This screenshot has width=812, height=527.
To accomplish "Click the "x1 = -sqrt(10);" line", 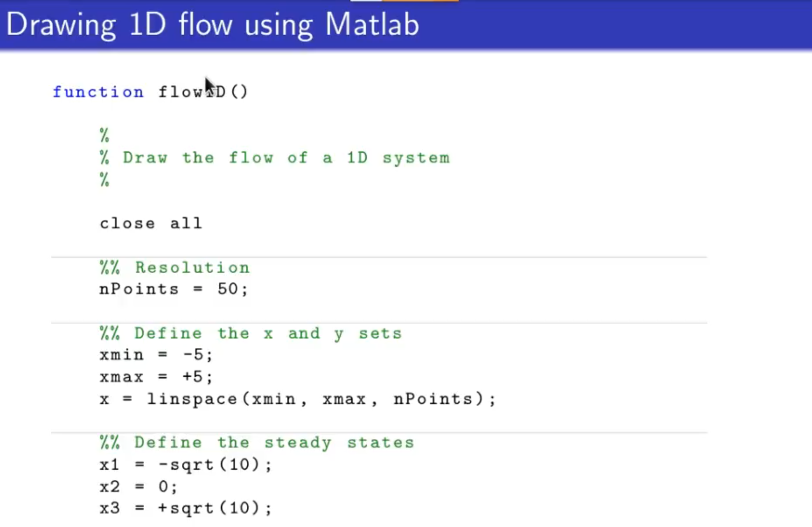I will point(185,465).
